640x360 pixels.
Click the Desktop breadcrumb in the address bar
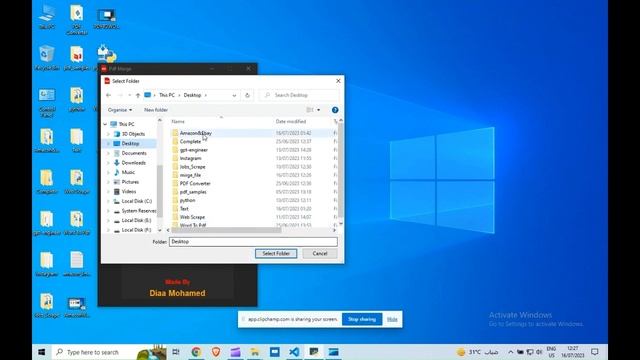[x=192, y=95]
